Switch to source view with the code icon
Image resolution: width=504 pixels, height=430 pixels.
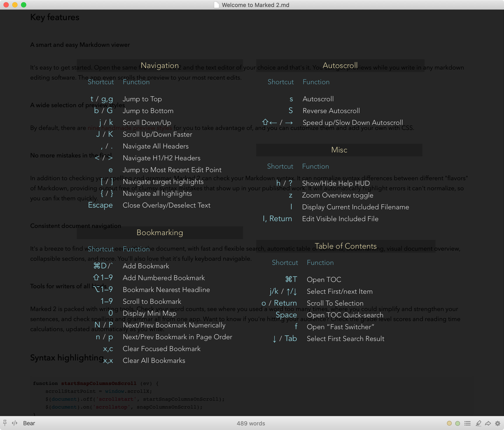[x=15, y=423]
